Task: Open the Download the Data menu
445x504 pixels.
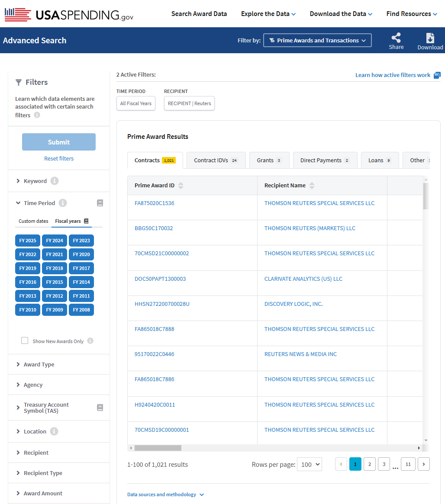Action: [341, 14]
